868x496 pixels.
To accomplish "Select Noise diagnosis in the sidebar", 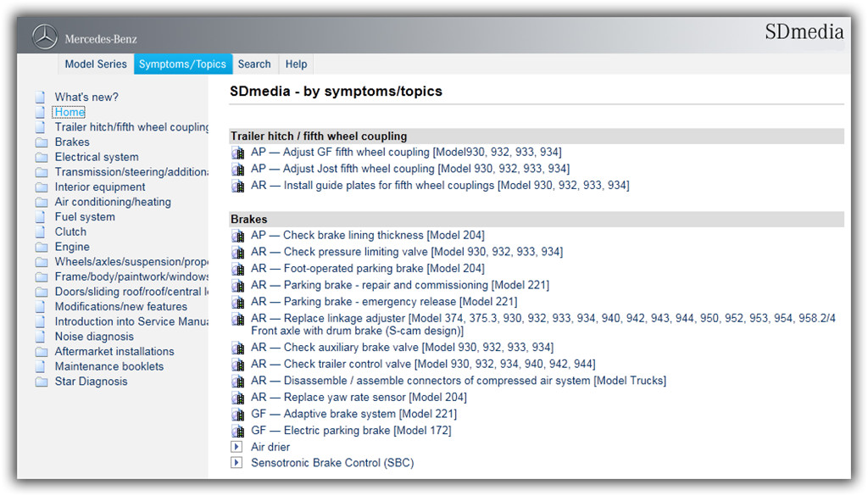I will point(94,337).
